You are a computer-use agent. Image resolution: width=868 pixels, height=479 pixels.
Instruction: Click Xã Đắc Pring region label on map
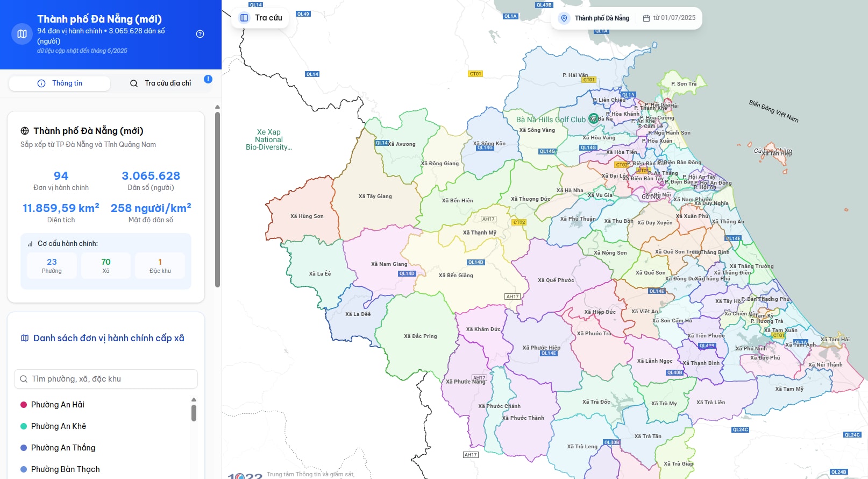pyautogui.click(x=421, y=336)
